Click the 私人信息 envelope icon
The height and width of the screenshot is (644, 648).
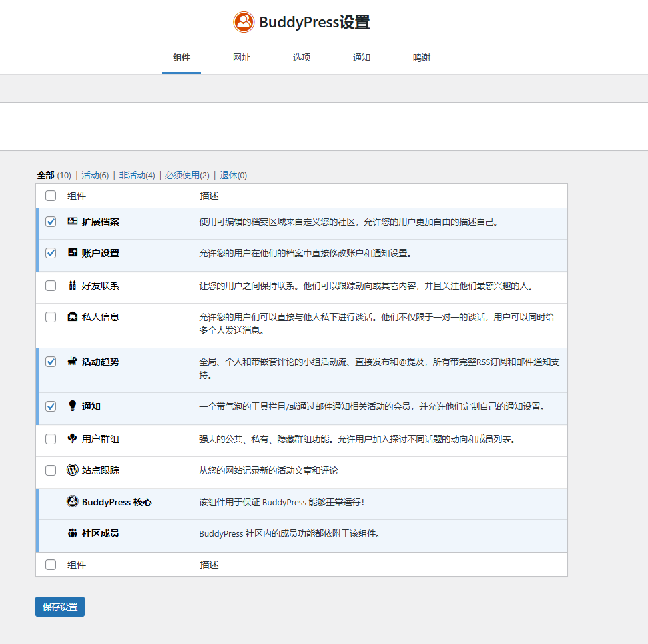click(x=73, y=316)
